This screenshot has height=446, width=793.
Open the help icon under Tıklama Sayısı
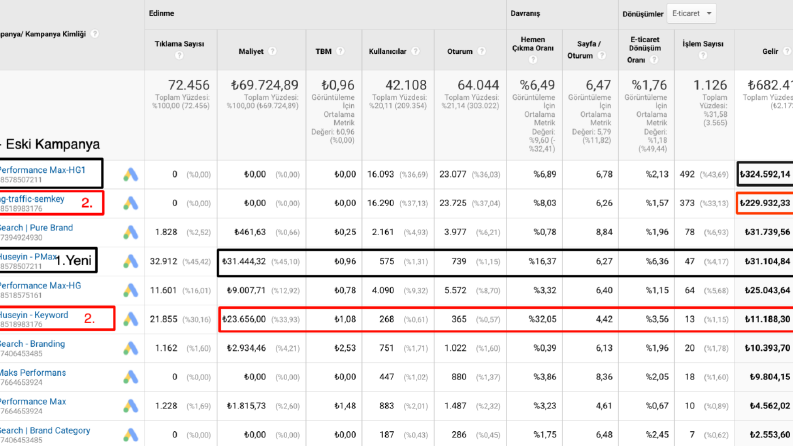179,55
